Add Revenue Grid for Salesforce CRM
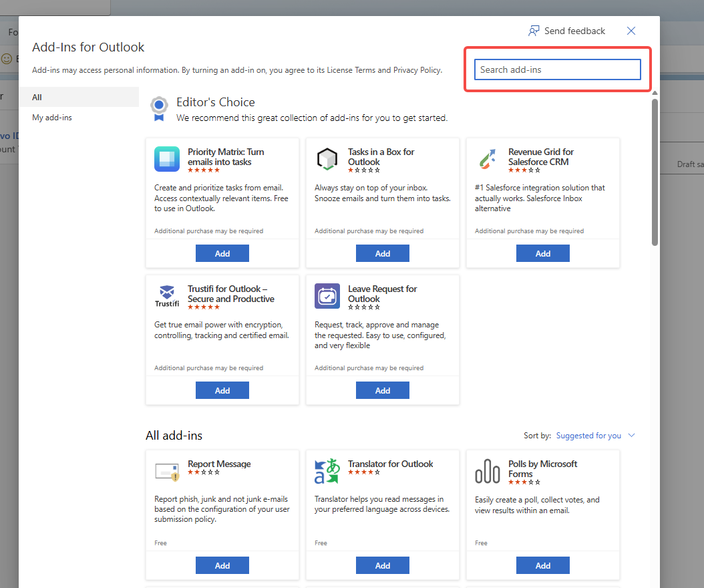Image resolution: width=704 pixels, height=588 pixels. click(x=543, y=253)
